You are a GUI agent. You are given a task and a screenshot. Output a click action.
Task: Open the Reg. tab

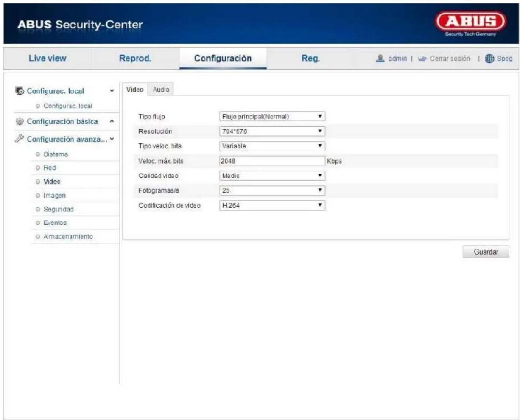[x=310, y=58]
